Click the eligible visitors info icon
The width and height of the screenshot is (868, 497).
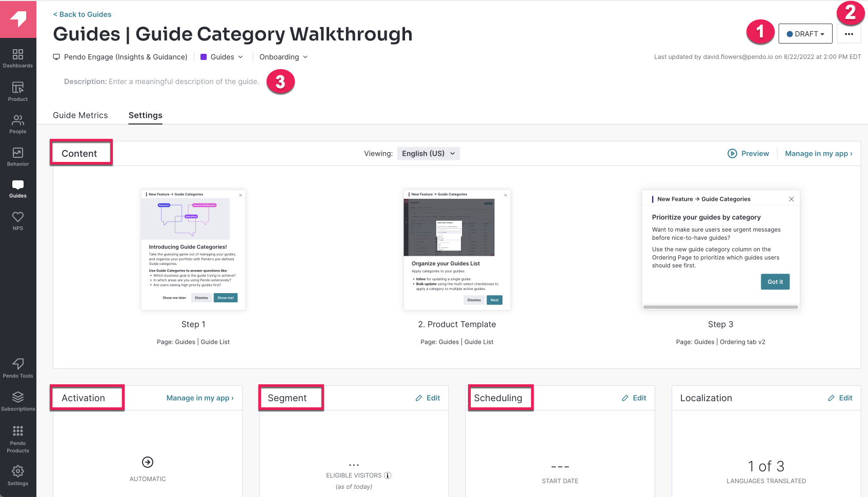(x=388, y=475)
